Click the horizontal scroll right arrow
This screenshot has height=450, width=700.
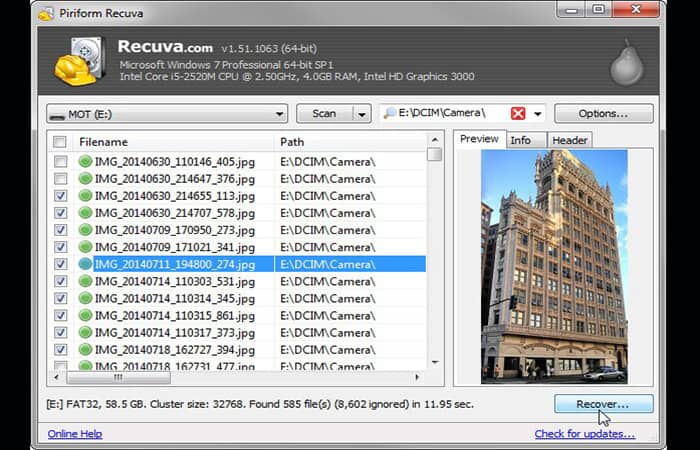tap(417, 377)
